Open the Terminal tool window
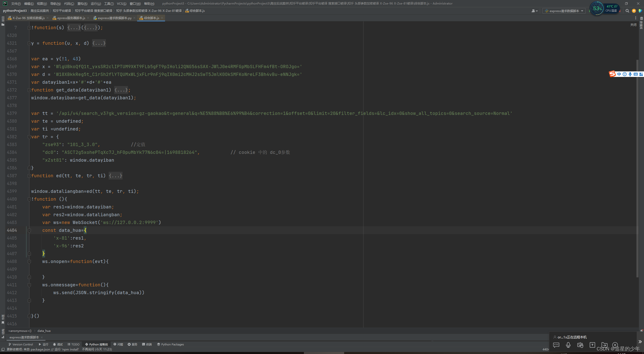This screenshot has width=644, height=354. (x=147, y=344)
